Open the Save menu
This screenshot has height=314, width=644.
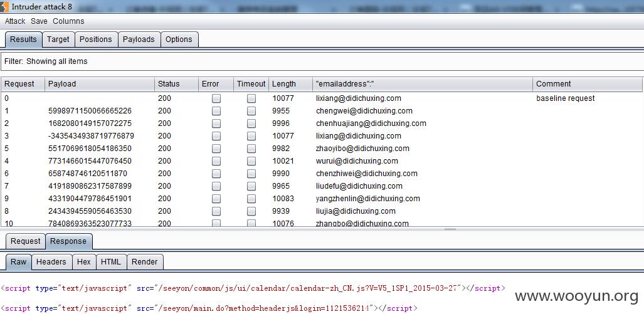39,21
